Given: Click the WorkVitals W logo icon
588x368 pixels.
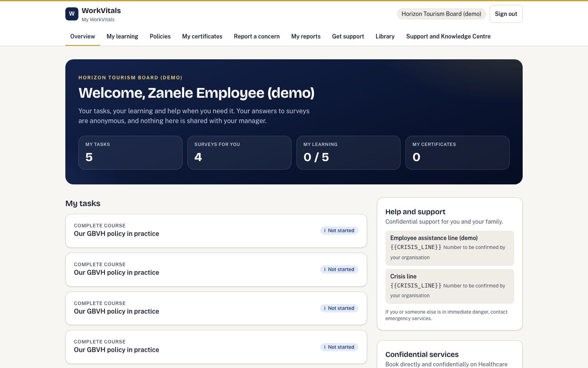Looking at the screenshot, I should (x=72, y=14).
